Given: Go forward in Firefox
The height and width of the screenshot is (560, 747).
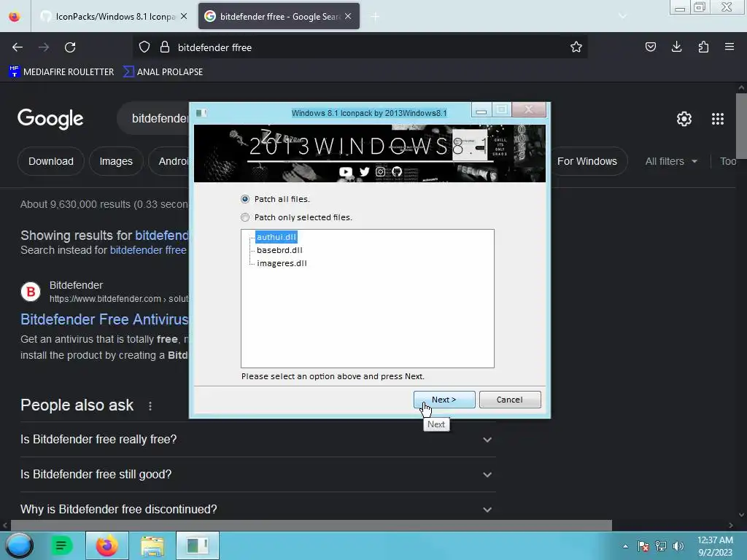Looking at the screenshot, I should point(44,47).
